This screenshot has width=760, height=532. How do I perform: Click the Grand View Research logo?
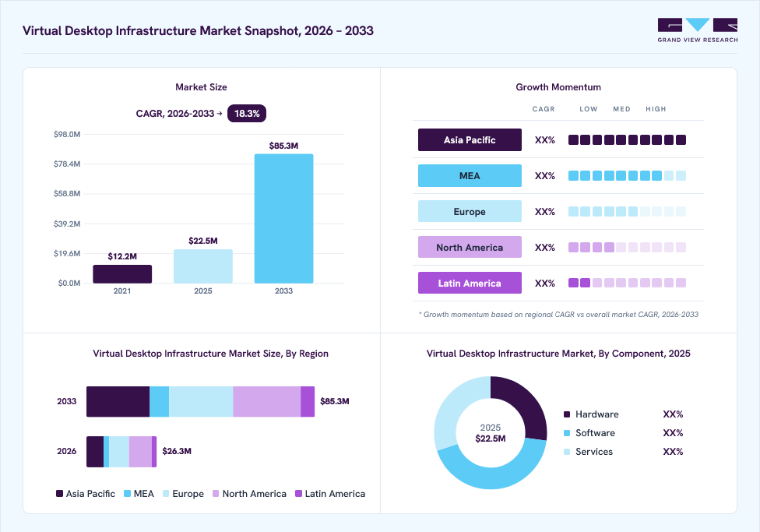tap(698, 30)
